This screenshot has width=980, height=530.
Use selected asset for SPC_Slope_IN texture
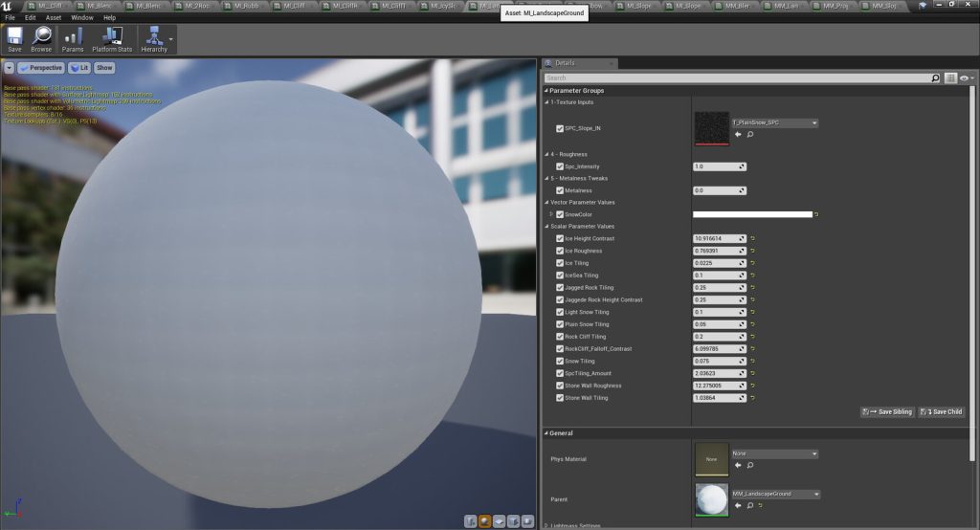pyautogui.click(x=738, y=135)
